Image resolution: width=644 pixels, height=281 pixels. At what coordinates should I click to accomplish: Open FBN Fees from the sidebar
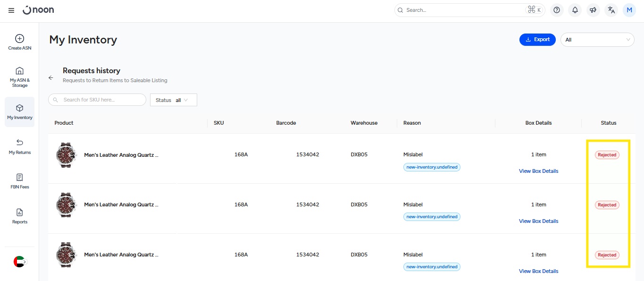tap(20, 181)
